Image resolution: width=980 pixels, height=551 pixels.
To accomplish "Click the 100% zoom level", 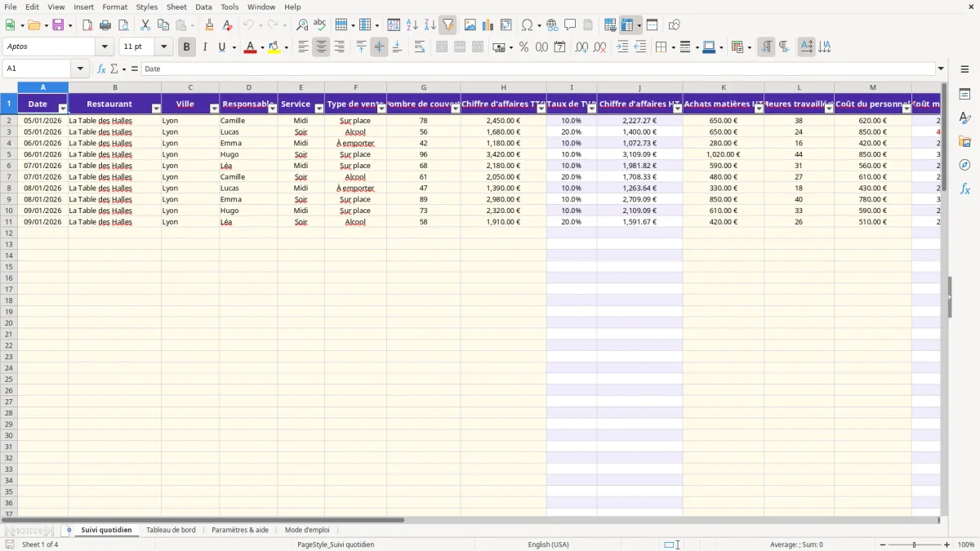I will point(966,544).
